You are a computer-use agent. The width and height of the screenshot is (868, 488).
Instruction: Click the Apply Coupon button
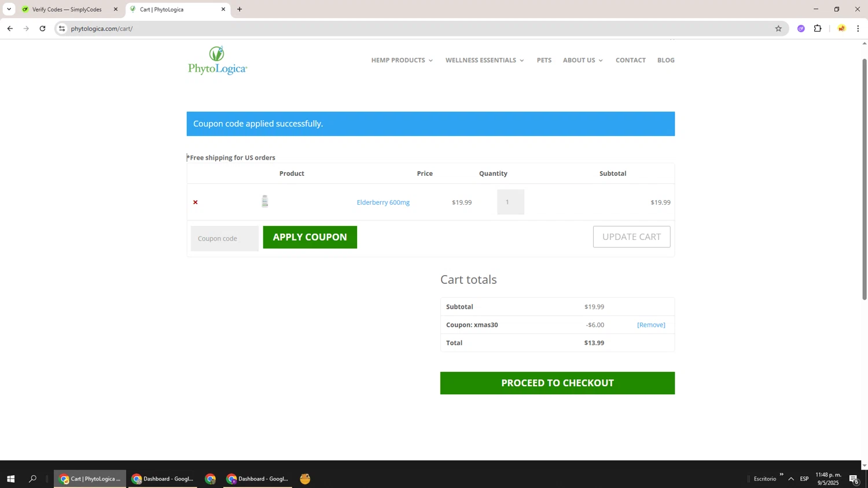(310, 237)
